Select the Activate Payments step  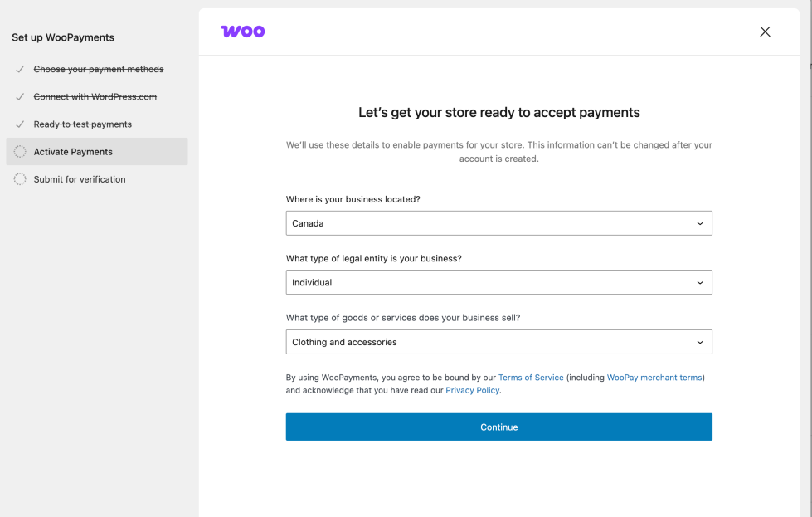73,152
